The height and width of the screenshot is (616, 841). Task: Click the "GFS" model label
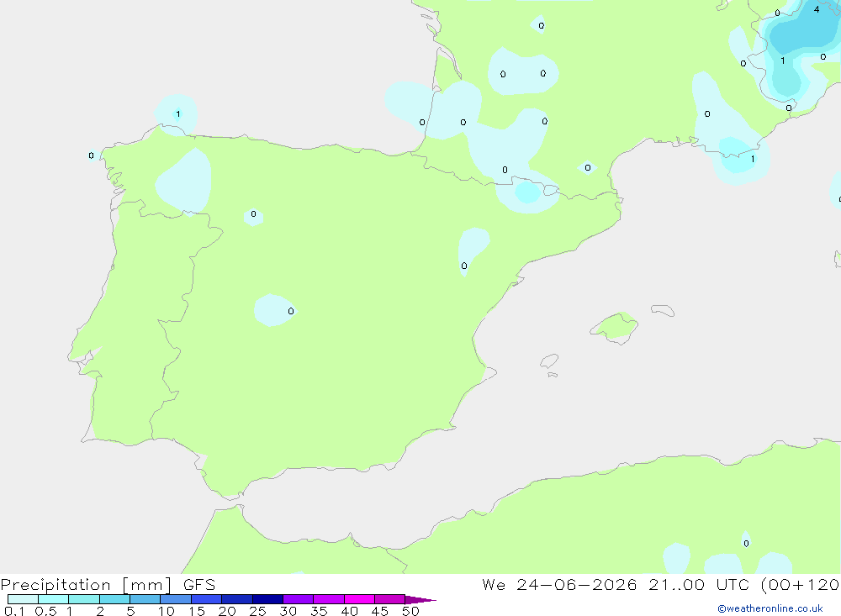tap(199, 585)
